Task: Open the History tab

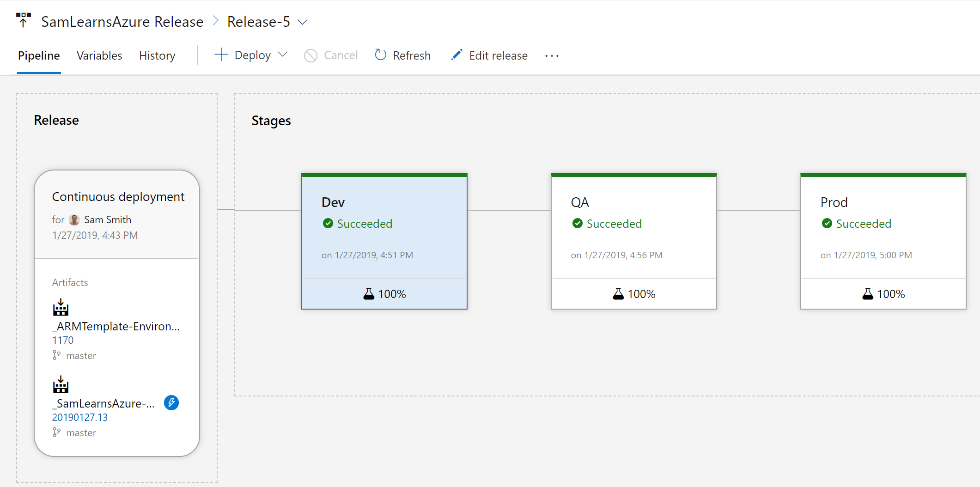Action: point(157,55)
